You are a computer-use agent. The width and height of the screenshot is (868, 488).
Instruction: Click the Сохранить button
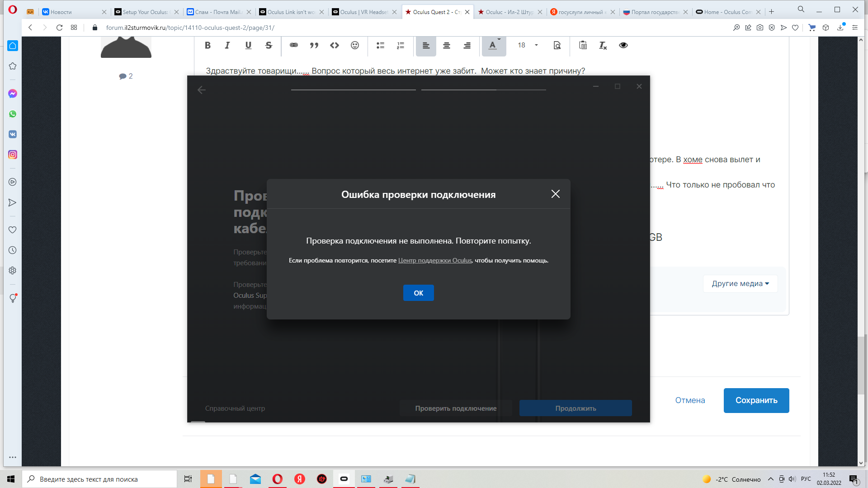(x=756, y=400)
